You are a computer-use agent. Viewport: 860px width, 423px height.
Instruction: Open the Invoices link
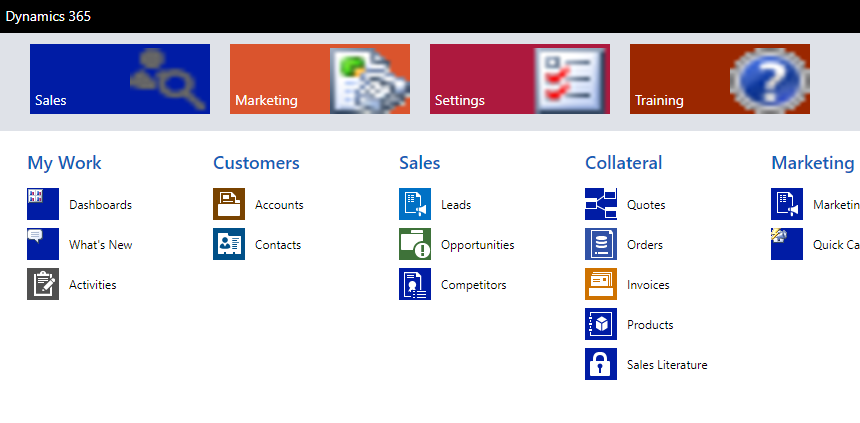click(x=648, y=285)
